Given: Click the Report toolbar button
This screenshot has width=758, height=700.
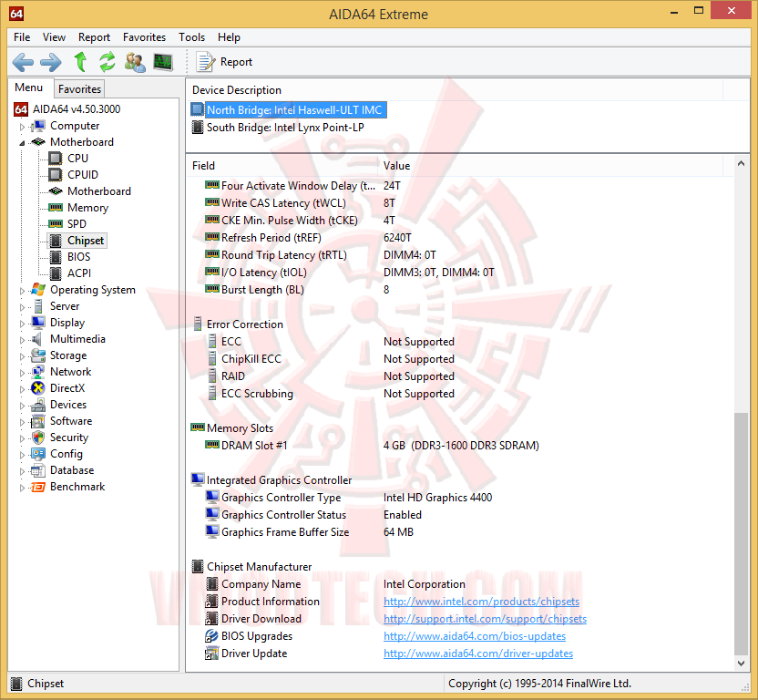Looking at the screenshot, I should click(225, 62).
